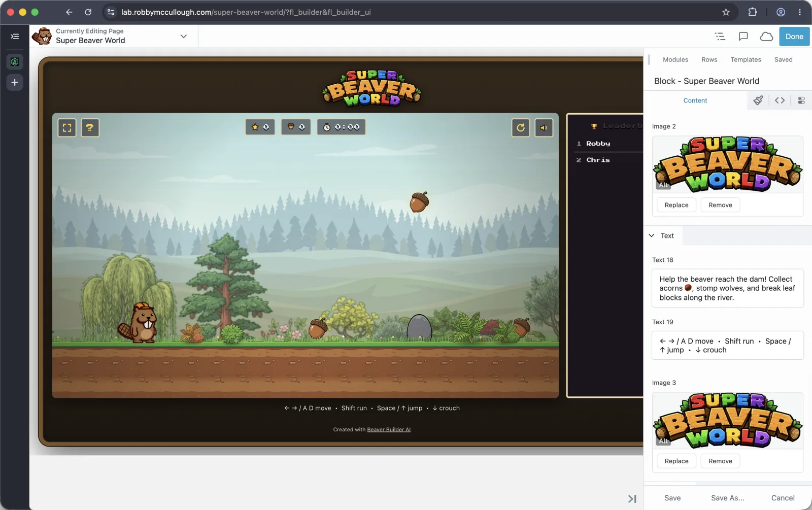Screen dimensions: 812x510
Task: Toggle the game fullscreen icon
Action: [x=67, y=128]
